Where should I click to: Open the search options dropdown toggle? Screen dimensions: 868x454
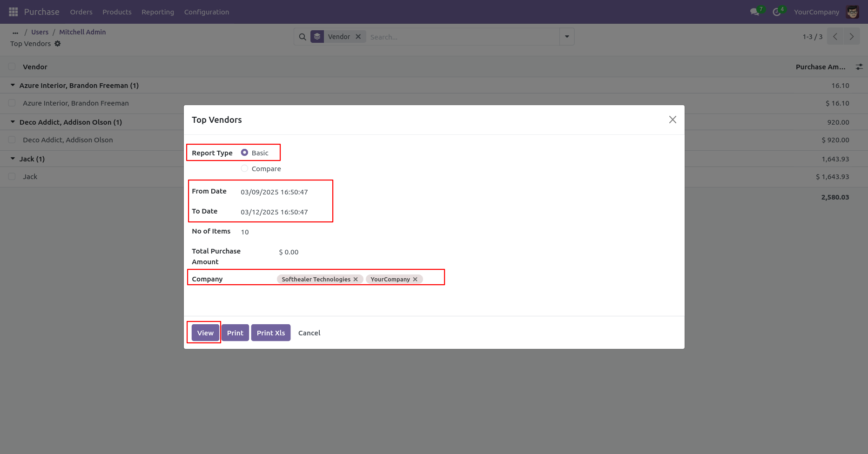click(x=567, y=37)
